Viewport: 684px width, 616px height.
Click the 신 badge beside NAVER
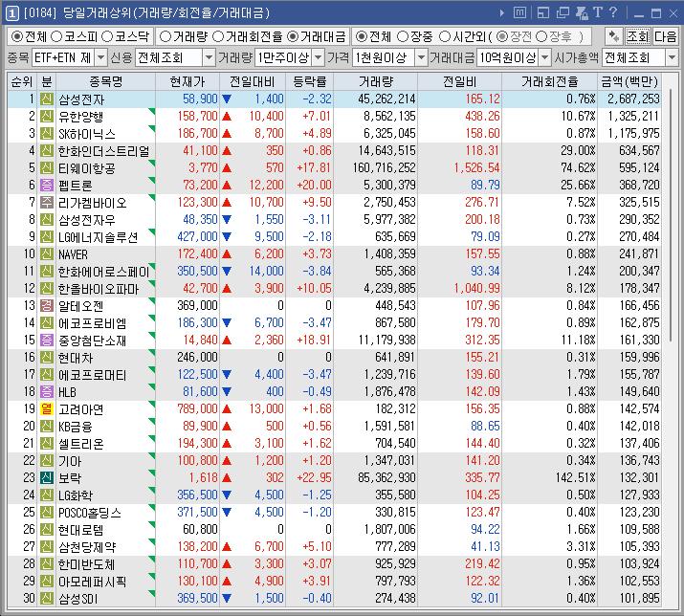(x=46, y=253)
